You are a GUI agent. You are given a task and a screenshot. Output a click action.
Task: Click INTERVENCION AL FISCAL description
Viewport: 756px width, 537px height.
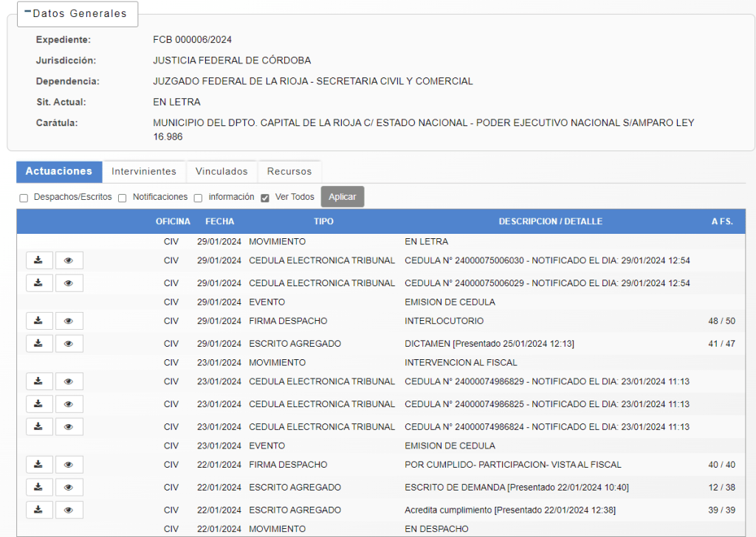(461, 363)
